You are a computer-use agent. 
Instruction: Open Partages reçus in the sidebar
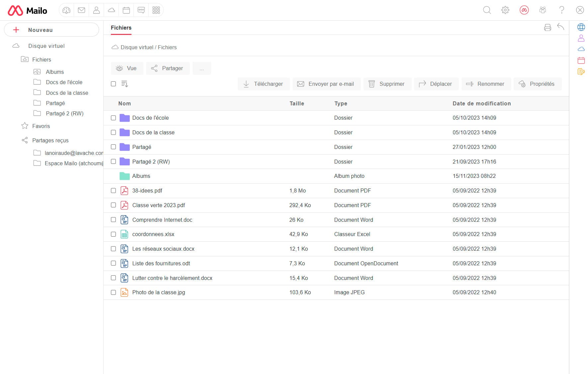point(50,140)
